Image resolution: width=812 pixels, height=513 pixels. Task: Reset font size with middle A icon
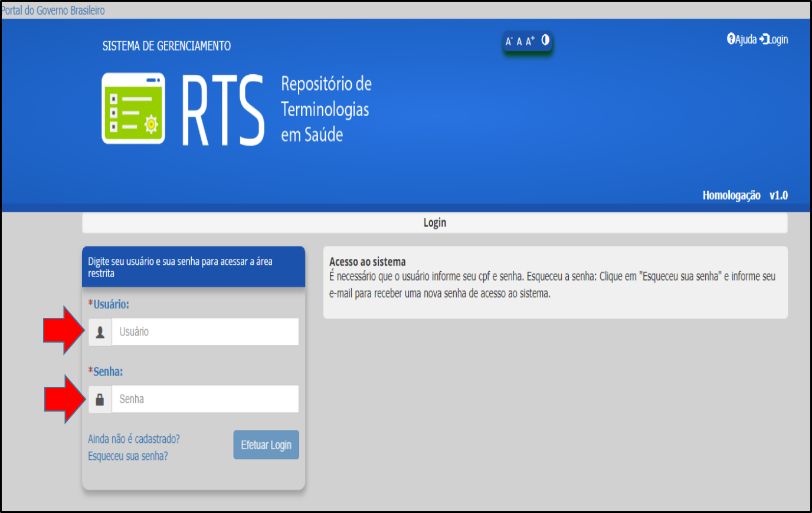pos(519,41)
